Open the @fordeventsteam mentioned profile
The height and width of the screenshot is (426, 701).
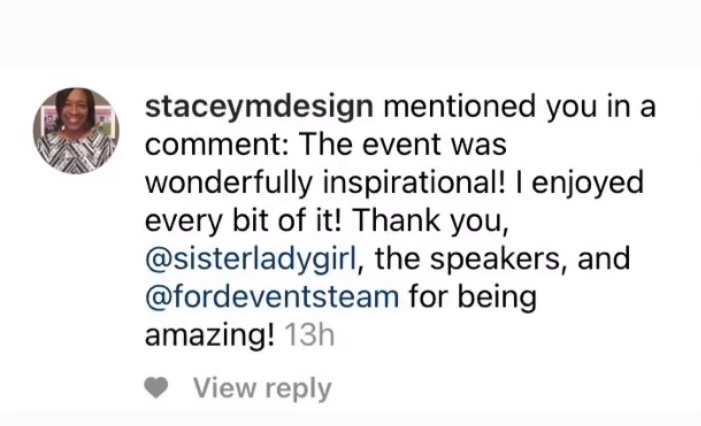pyautogui.click(x=272, y=297)
